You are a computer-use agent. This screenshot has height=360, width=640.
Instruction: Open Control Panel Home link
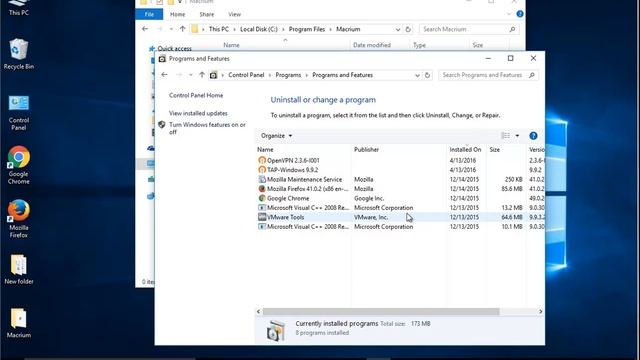pyautogui.click(x=196, y=95)
